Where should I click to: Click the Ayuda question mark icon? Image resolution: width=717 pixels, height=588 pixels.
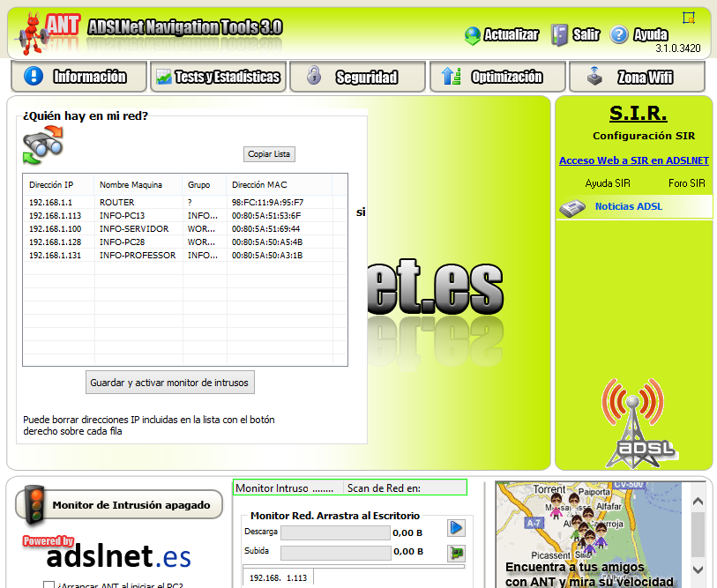coord(619,34)
